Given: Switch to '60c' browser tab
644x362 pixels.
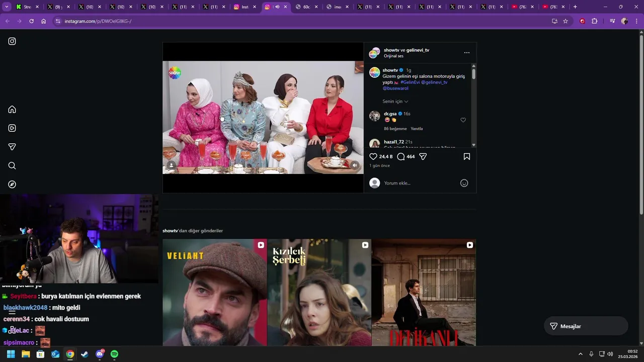Looking at the screenshot, I should click(x=306, y=7).
